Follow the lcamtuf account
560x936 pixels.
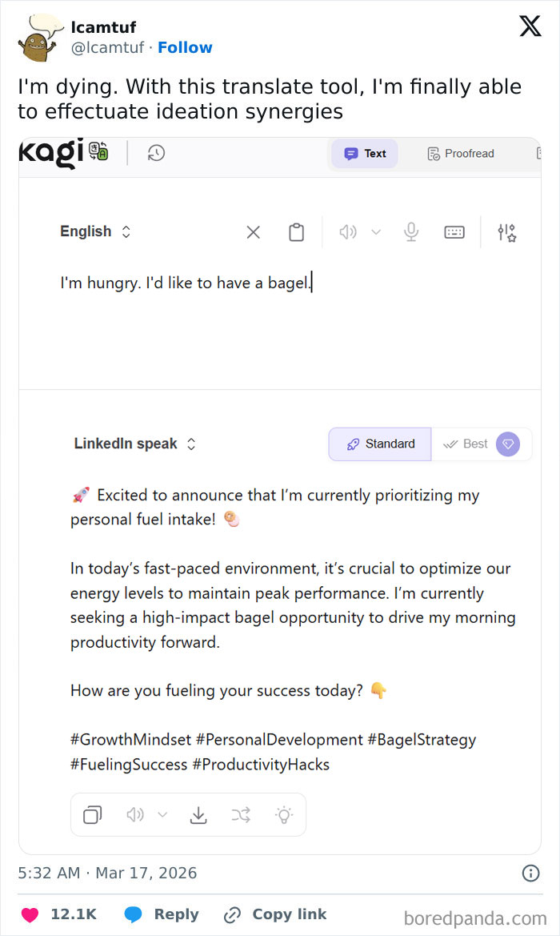pyautogui.click(x=185, y=47)
